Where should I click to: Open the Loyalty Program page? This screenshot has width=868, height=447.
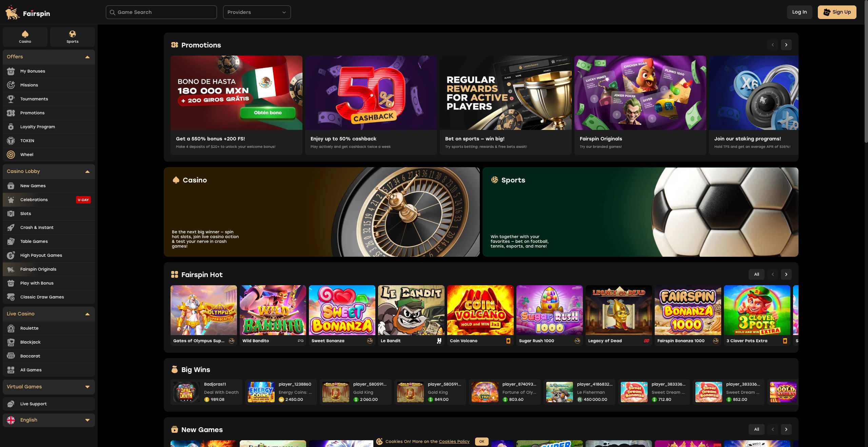(37, 127)
